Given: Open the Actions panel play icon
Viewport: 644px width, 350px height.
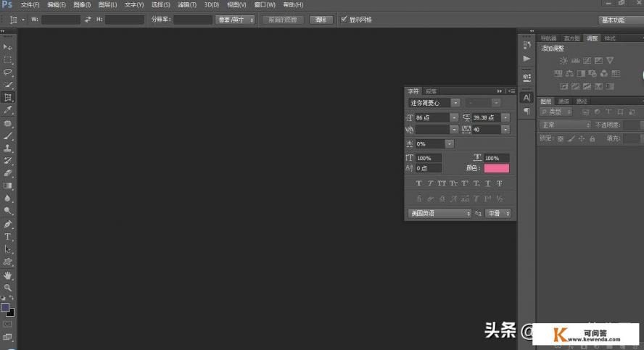Looking at the screenshot, I should (x=527, y=59).
